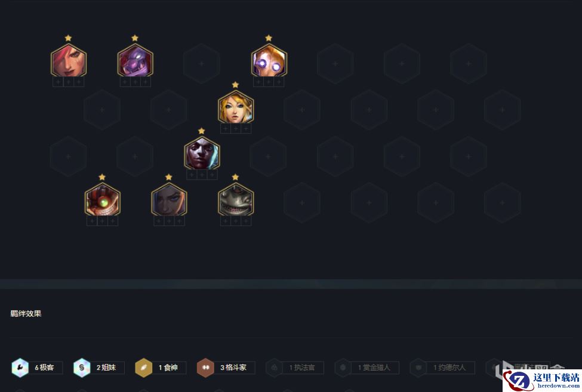This screenshot has width=582, height=392.
Task: Select the gold 1 食神 trait badge
Action: click(x=161, y=368)
